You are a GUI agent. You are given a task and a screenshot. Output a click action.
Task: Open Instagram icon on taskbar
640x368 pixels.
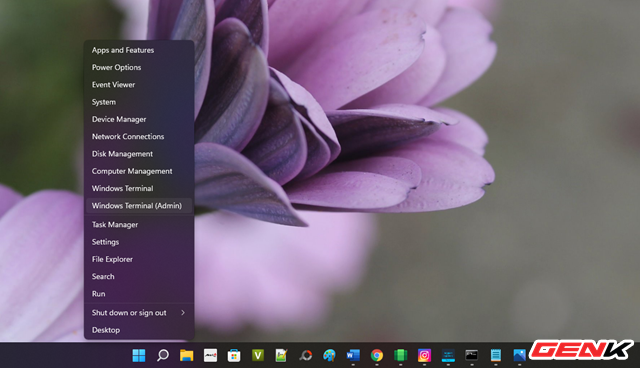[x=424, y=355]
